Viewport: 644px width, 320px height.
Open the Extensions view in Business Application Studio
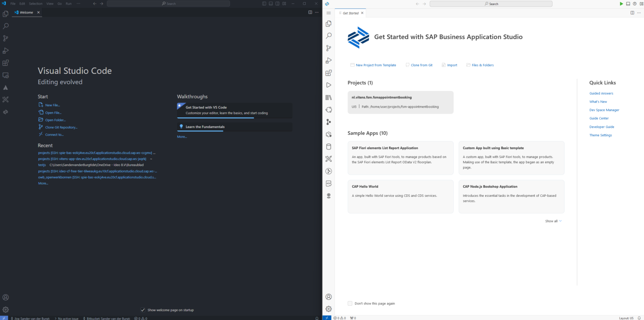click(x=329, y=72)
